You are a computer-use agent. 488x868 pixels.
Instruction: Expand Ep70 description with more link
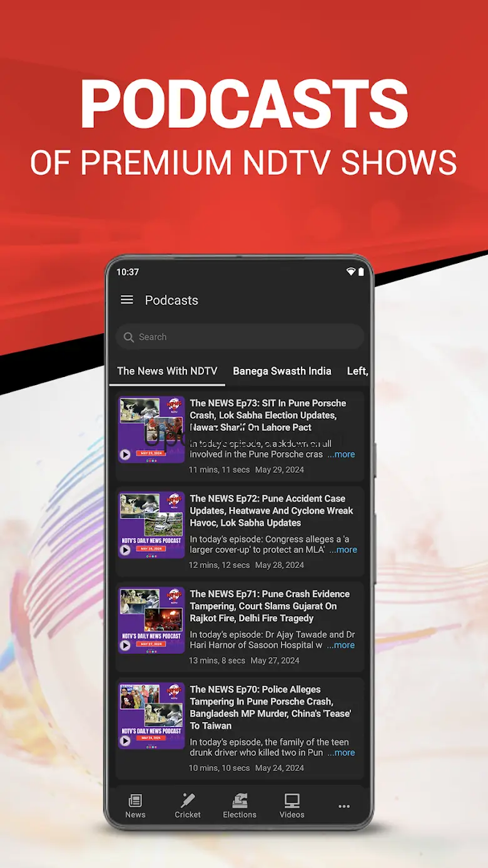pos(341,753)
